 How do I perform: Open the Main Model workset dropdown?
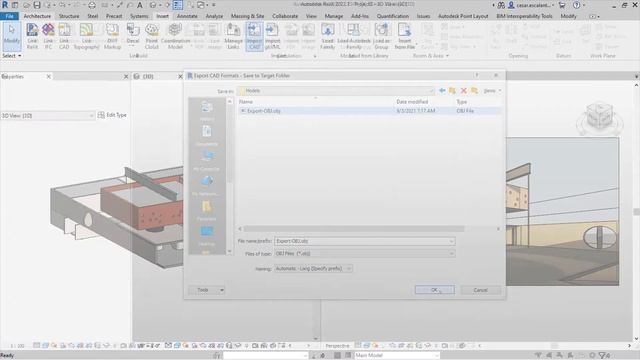coord(396,356)
